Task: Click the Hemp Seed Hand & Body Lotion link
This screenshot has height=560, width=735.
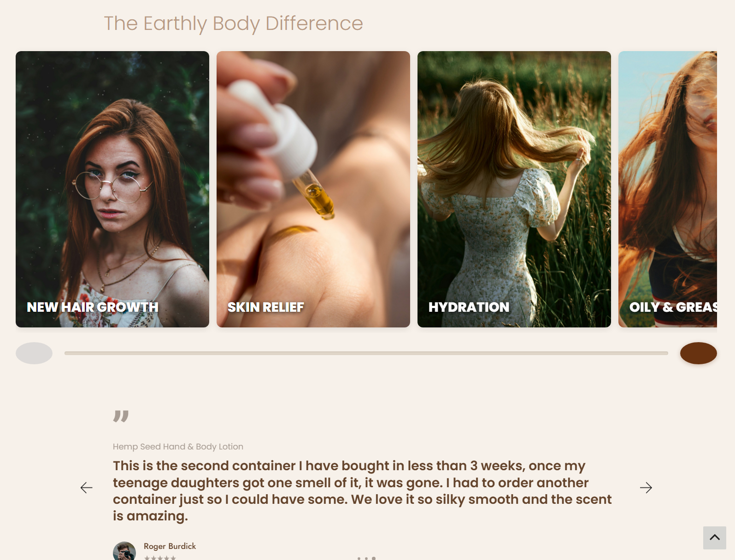Action: click(x=178, y=447)
